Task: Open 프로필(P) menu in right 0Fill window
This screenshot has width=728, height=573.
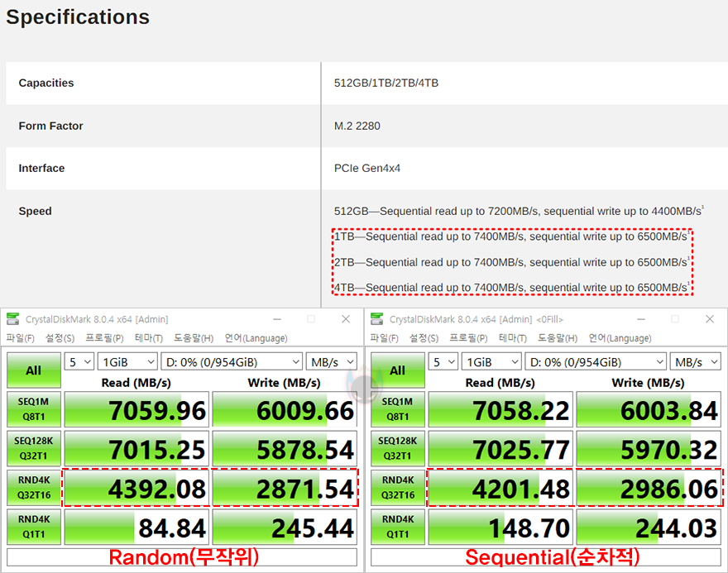Action: pos(468,338)
